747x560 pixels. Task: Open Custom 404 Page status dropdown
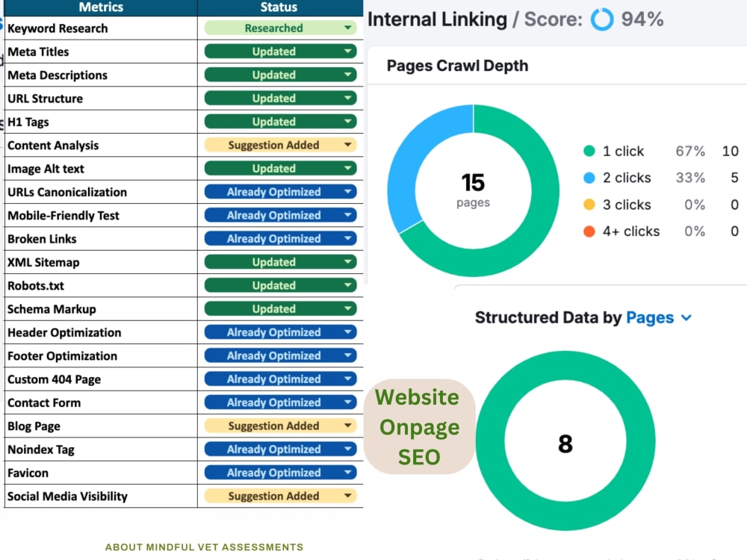281,379
